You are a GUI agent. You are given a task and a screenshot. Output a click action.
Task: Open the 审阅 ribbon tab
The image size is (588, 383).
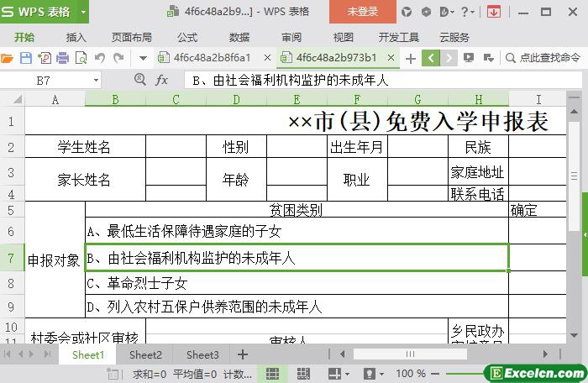pos(291,37)
